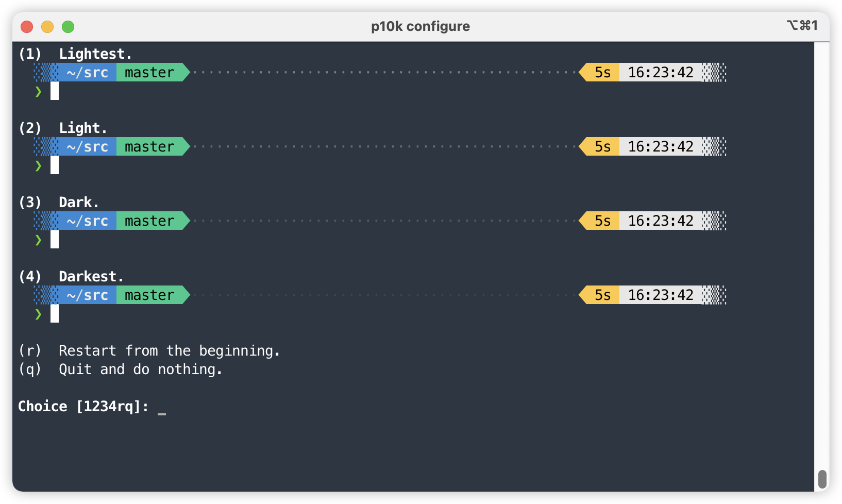
Task: Click the green master segment in Light prompt
Action: 153,147
